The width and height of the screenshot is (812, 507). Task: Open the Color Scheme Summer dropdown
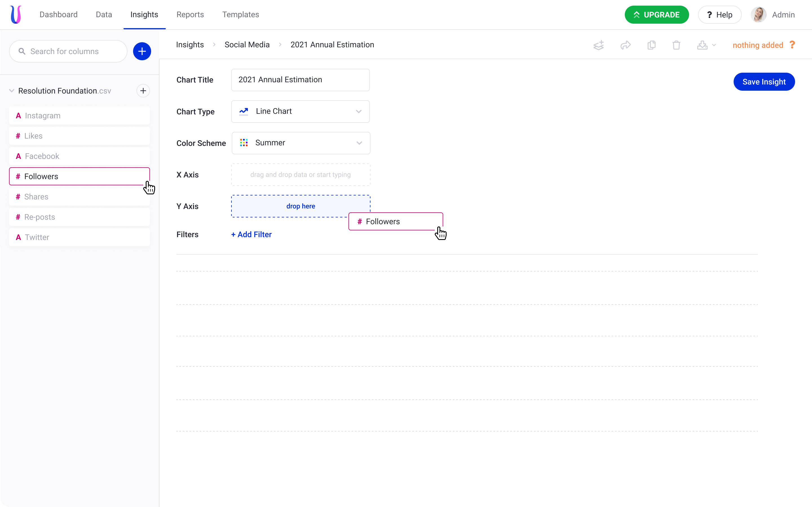tap(301, 143)
